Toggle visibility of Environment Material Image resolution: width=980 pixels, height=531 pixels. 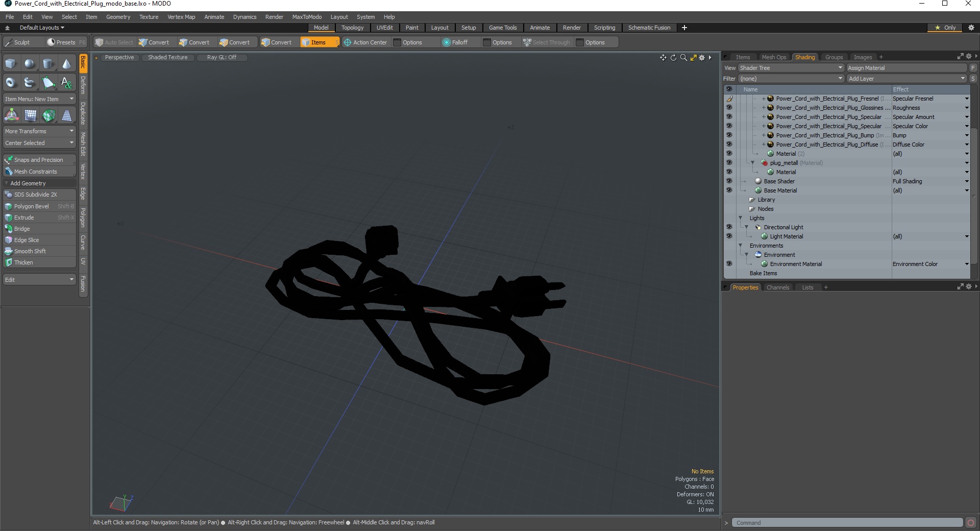[x=729, y=264]
